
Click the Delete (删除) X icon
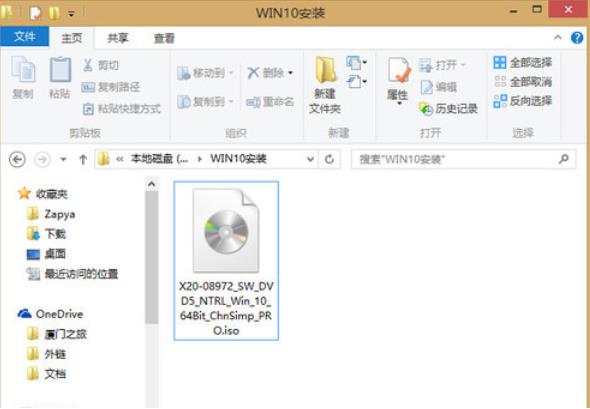253,73
